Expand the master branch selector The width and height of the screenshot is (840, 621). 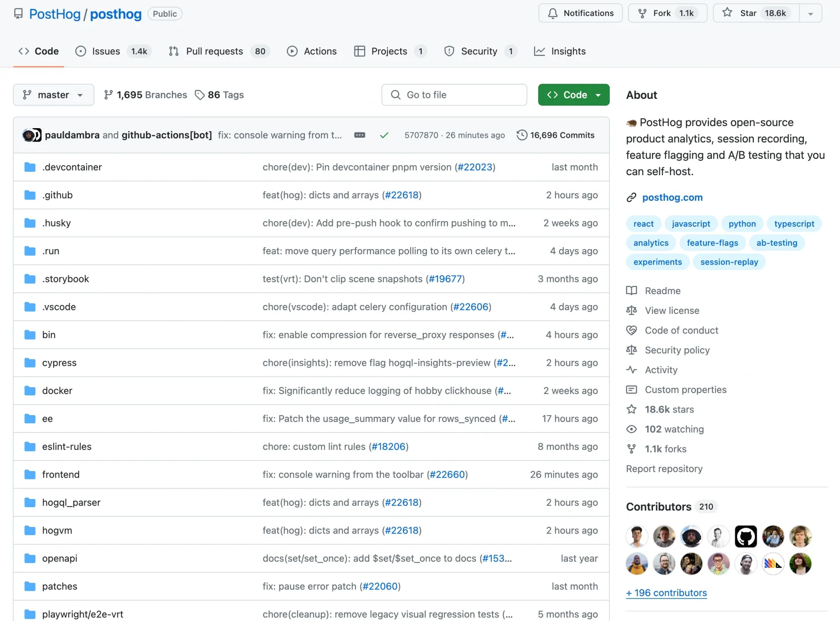[x=53, y=95]
